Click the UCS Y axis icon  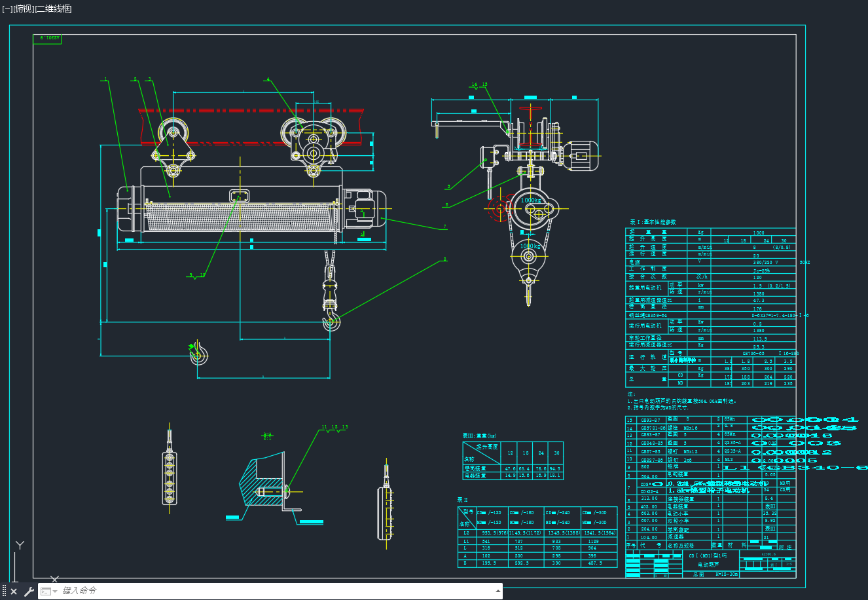coord(20,545)
